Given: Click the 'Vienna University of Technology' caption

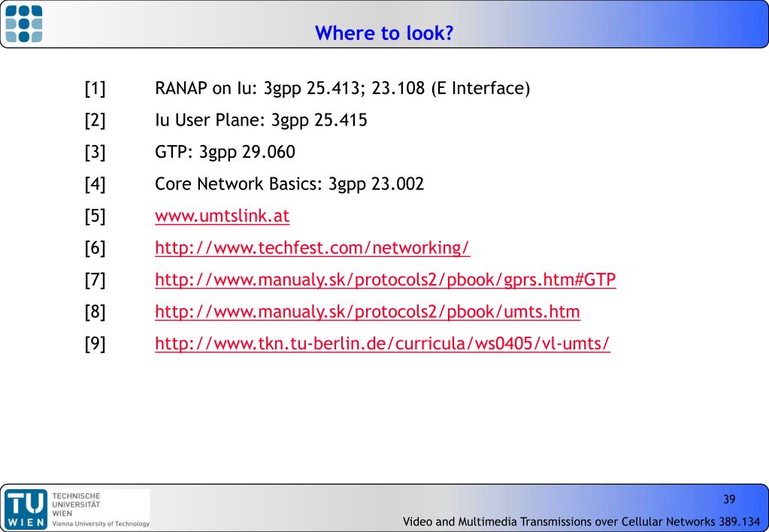Looking at the screenshot, I should (x=101, y=524).
